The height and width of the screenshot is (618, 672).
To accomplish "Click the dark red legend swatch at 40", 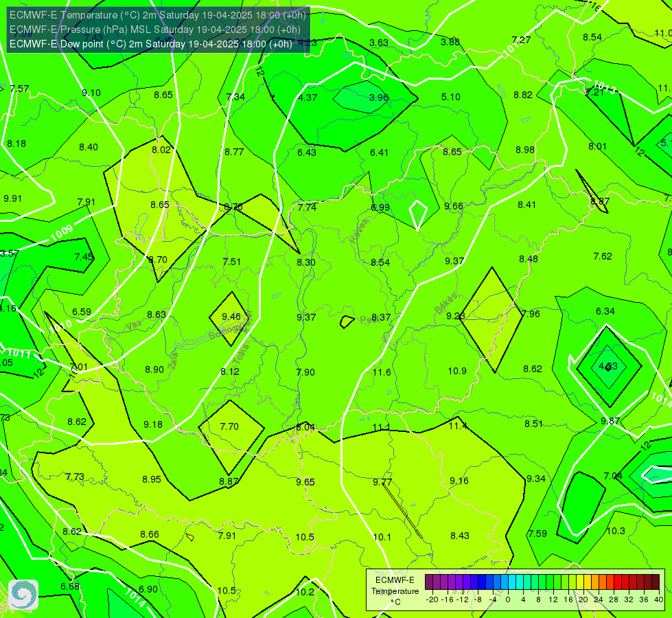I will pos(656,582).
